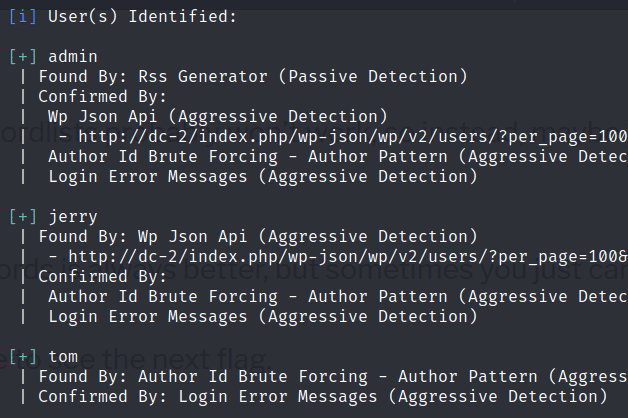
Task: Click the [i] info marker before User(s) Identified
Action: (x=23, y=17)
